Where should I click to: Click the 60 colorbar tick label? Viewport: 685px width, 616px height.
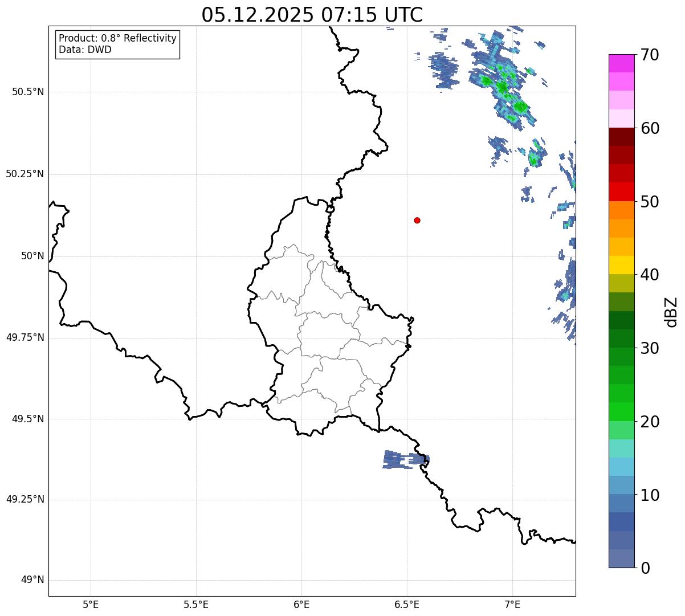coord(650,128)
